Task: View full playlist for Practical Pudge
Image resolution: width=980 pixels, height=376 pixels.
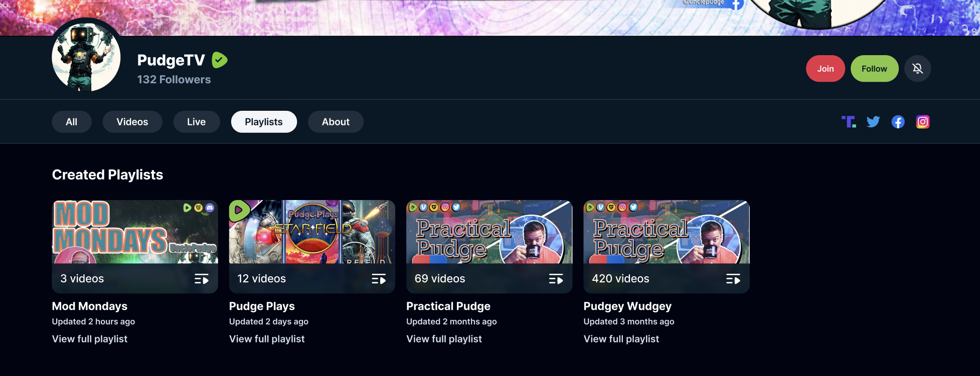Action: coord(444,339)
